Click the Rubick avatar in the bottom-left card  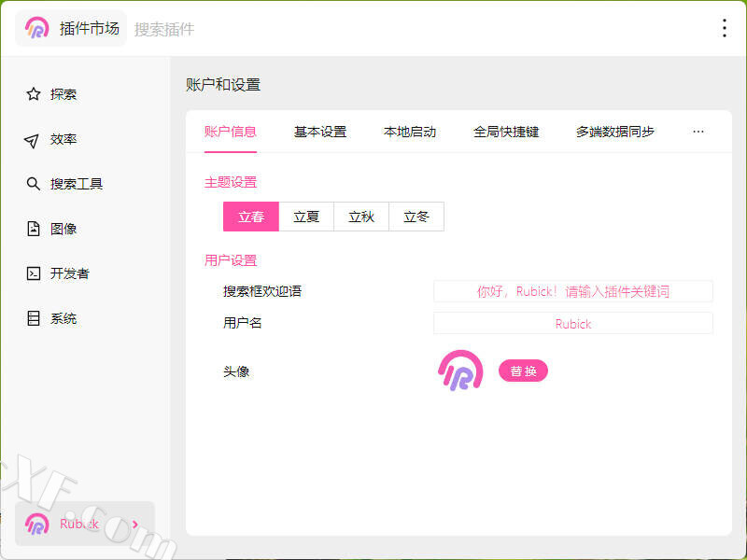[x=37, y=524]
